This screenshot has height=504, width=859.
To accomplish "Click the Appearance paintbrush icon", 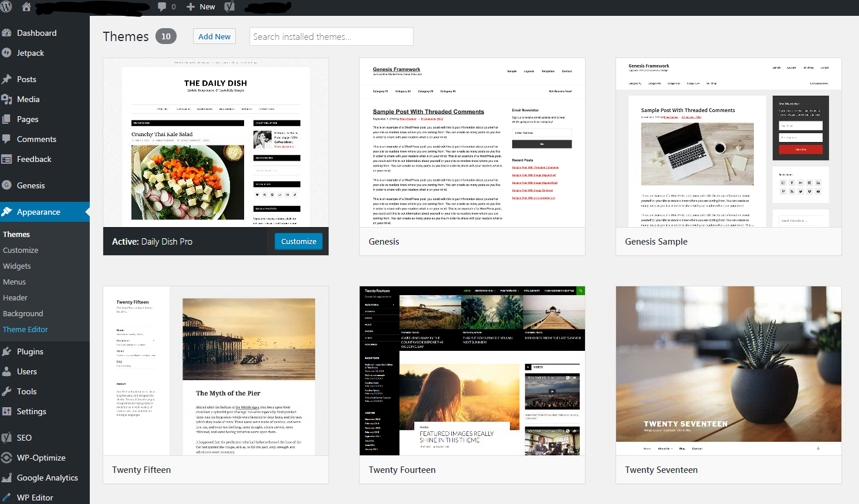I will coord(6,212).
